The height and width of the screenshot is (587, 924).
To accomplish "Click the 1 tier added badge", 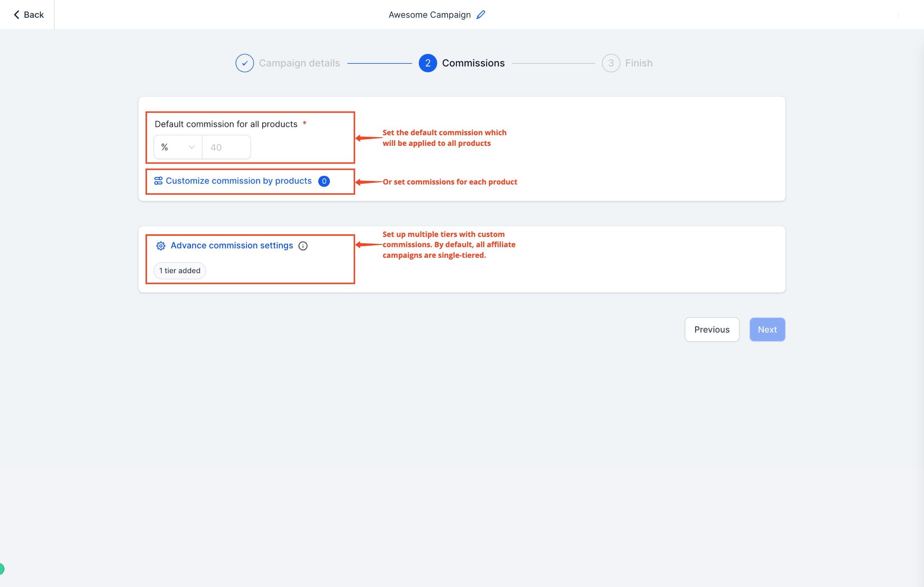I will pyautogui.click(x=180, y=271).
